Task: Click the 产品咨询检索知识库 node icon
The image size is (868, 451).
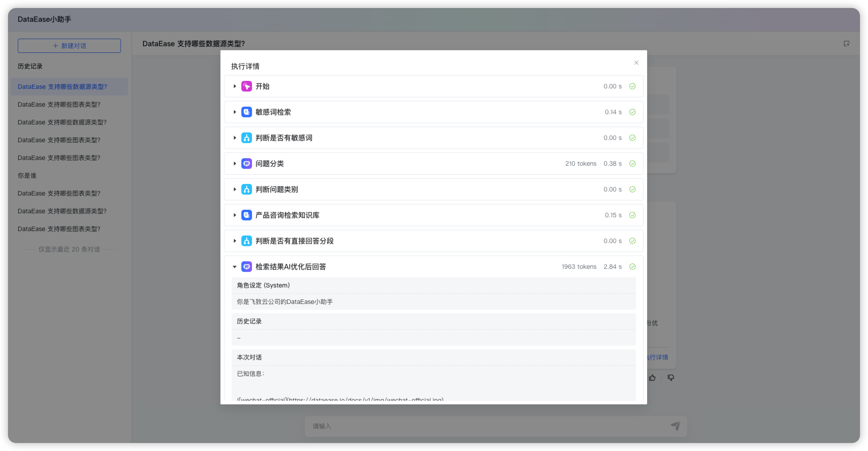Action: (246, 215)
